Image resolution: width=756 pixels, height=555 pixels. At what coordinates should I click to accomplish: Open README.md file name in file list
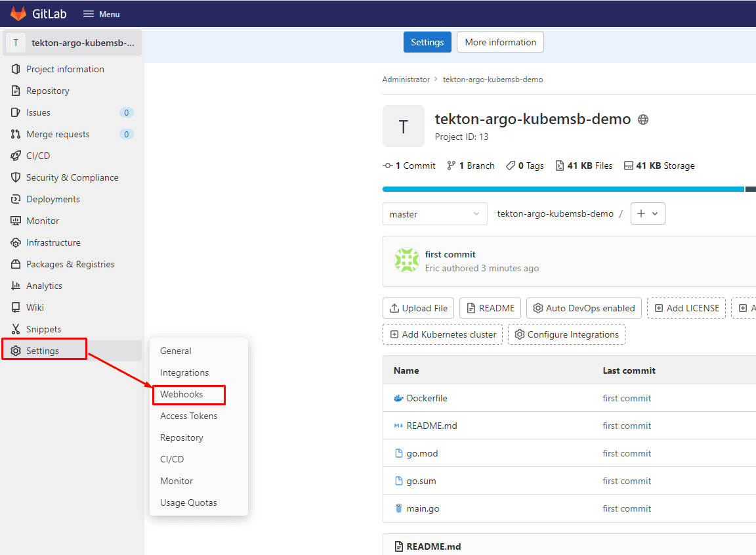pyautogui.click(x=432, y=426)
